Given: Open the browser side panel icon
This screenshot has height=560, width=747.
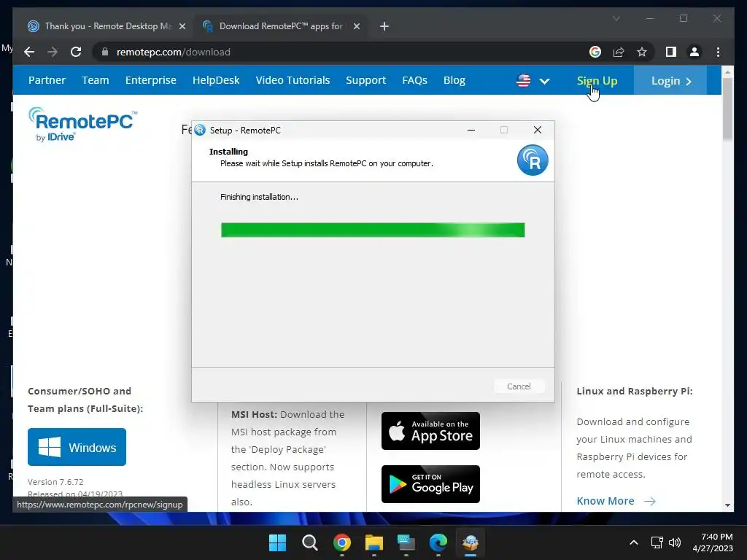Looking at the screenshot, I should click(x=671, y=52).
